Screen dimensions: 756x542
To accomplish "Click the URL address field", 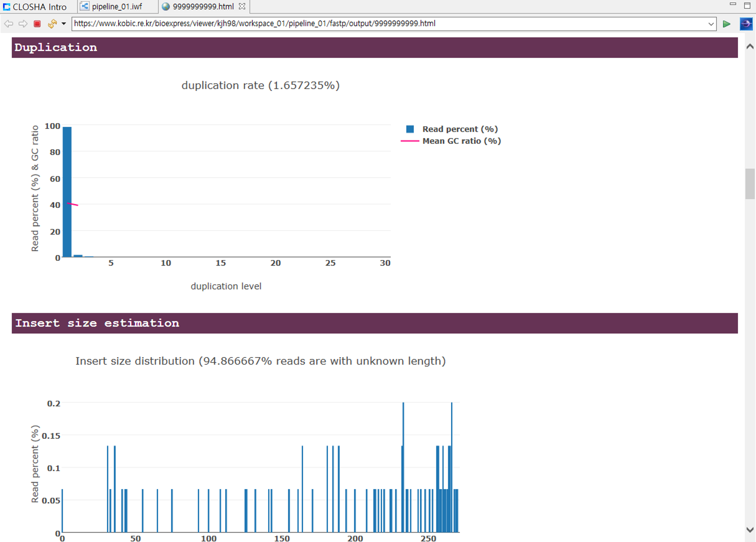I will click(389, 23).
